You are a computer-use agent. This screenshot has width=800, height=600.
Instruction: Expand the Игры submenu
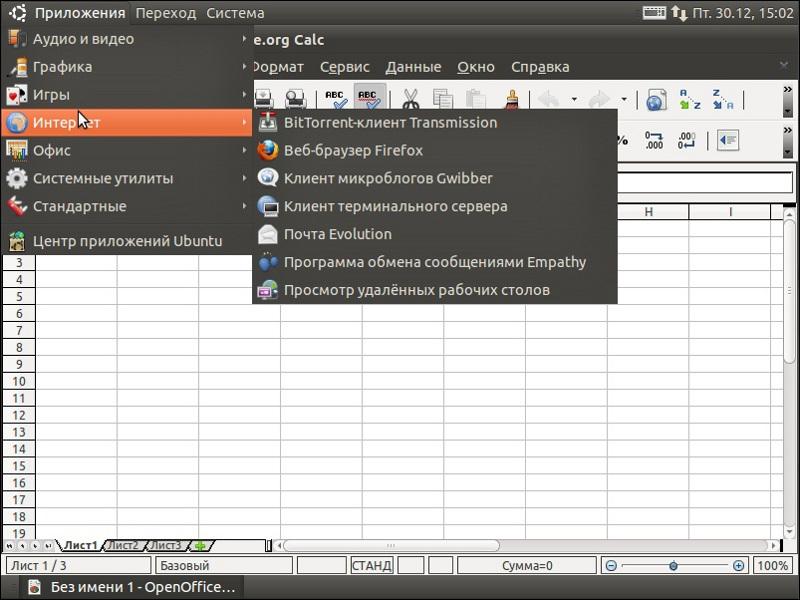click(127, 95)
